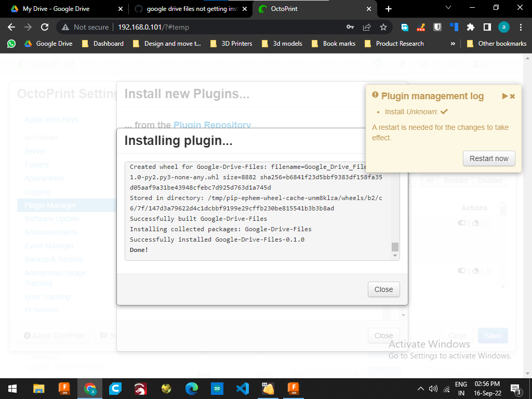
Task: Click the announcements bell icon
Action: tap(454, 64)
